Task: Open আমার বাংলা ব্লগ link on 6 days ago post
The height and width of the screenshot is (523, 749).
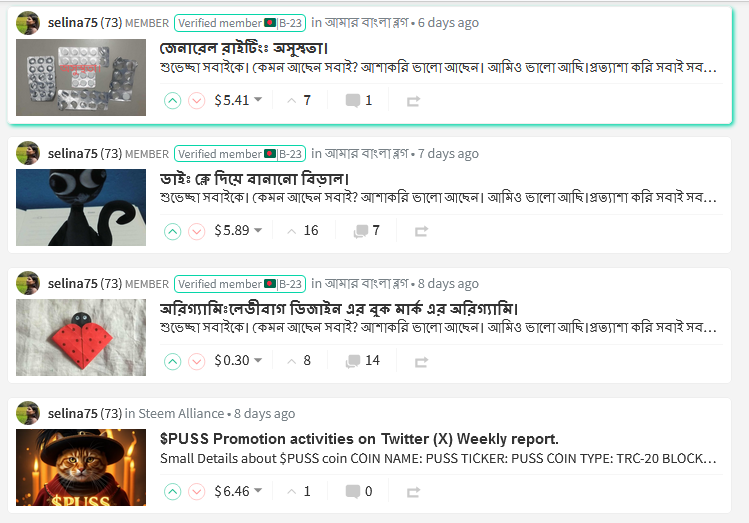Action: coord(366,22)
